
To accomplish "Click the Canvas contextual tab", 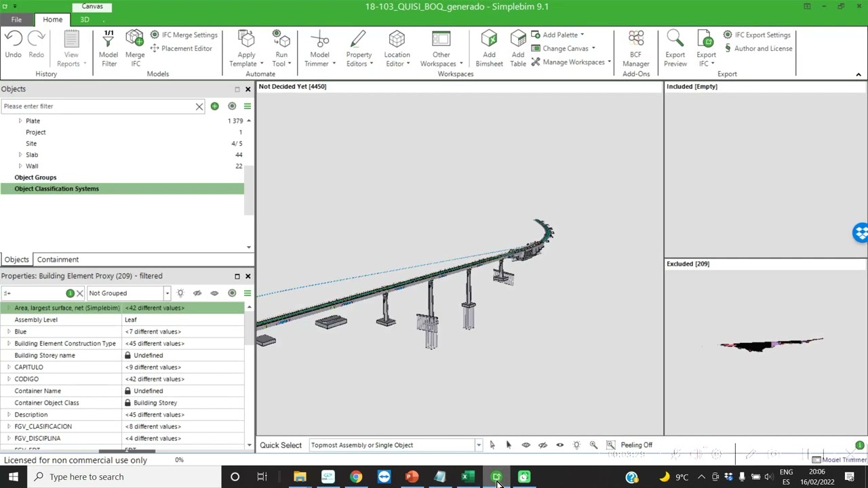I will coord(92,6).
